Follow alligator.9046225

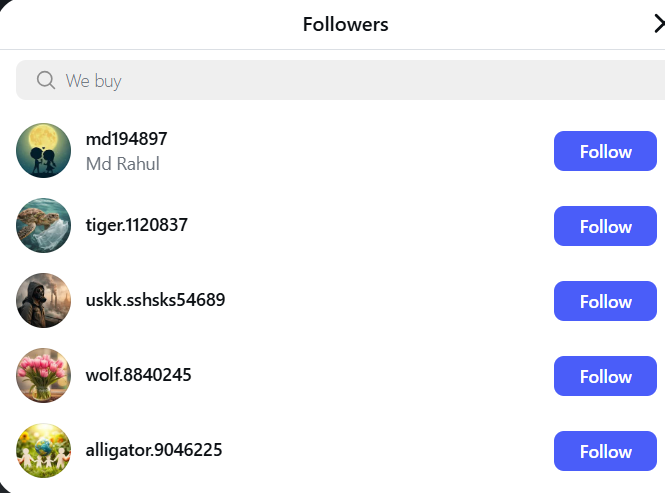point(605,451)
